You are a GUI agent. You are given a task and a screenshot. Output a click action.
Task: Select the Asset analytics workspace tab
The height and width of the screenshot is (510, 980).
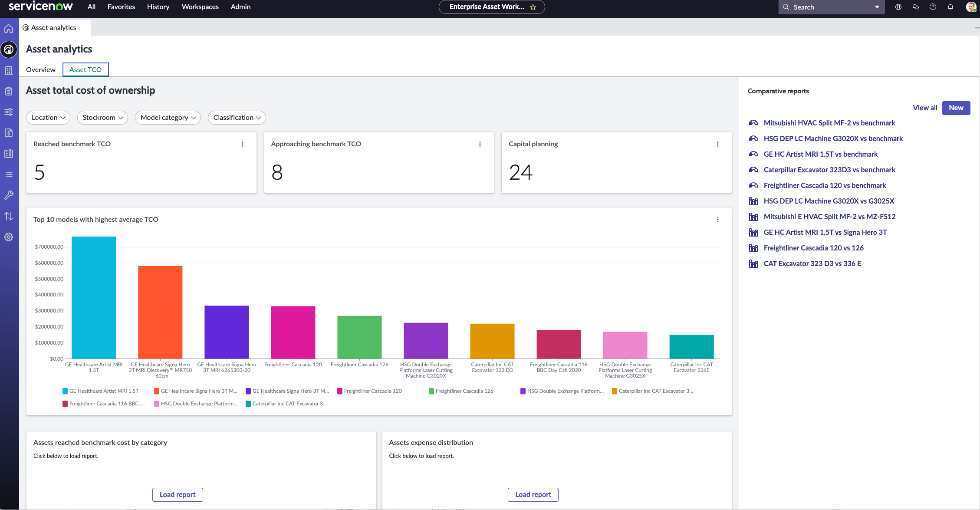(55, 28)
